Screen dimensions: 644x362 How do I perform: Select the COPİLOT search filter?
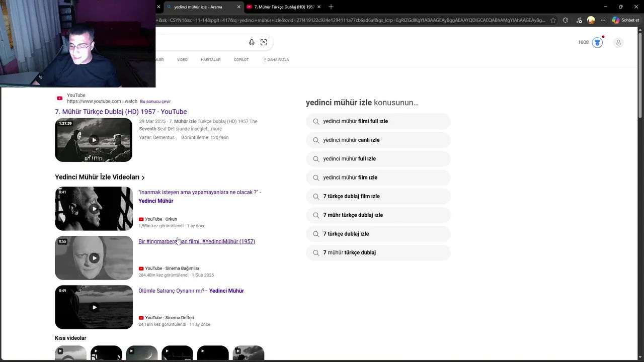[241, 60]
